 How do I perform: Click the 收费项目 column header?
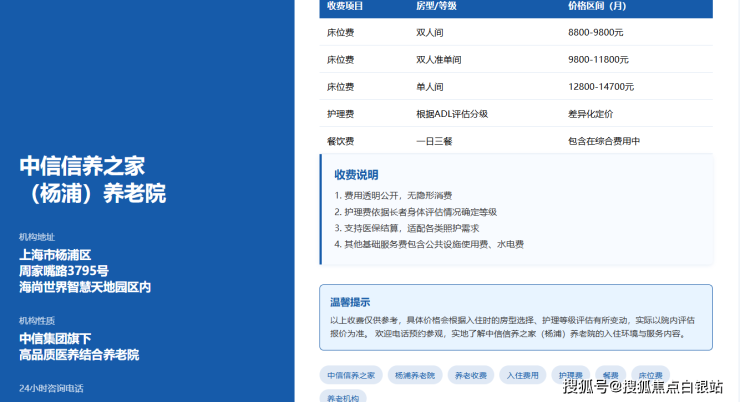pos(345,6)
